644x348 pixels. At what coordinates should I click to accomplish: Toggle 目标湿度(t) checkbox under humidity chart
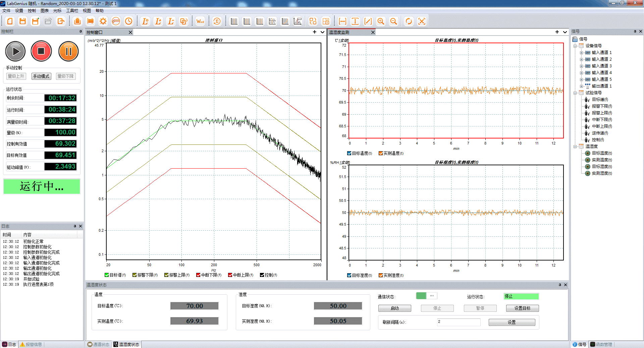(x=349, y=275)
